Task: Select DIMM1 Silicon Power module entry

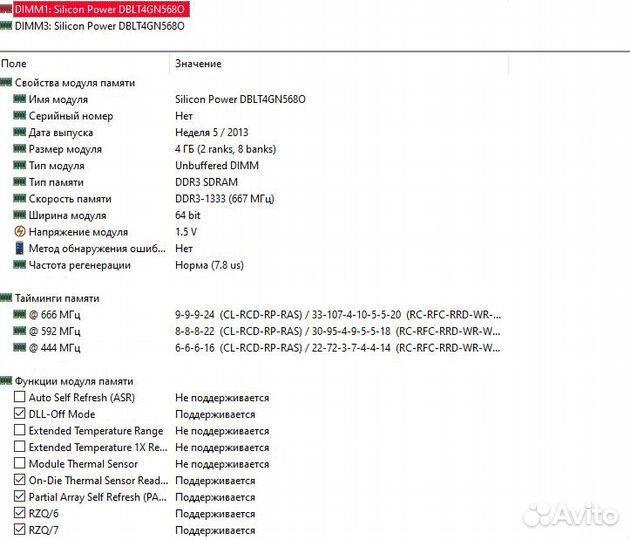Action: (x=99, y=9)
